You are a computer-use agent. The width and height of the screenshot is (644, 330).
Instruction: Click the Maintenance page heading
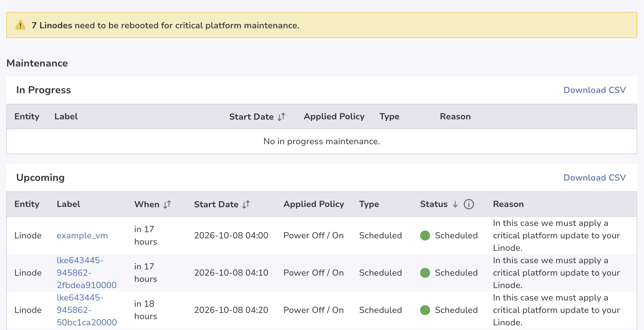[37, 63]
